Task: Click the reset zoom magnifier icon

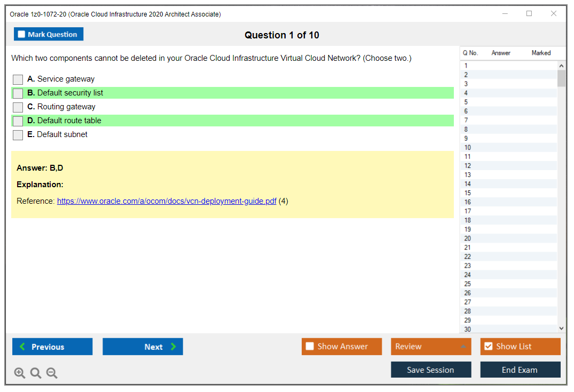Action: [36, 373]
